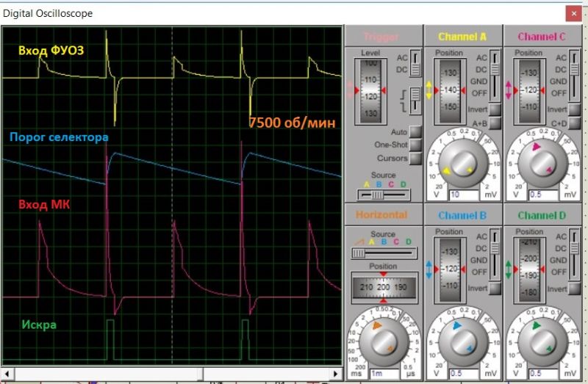Toggle the trigger Auto button
Screen dimensions: 588x384
(415, 132)
